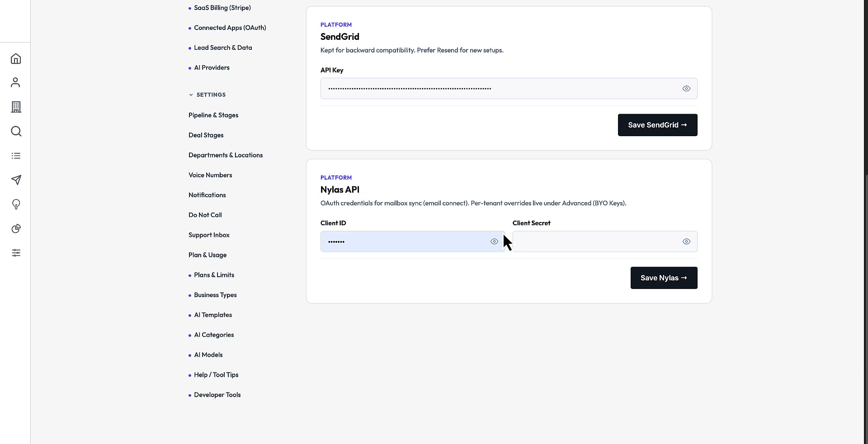868x444 pixels.
Task: Select Deal Stages in sidebar
Action: (206, 135)
